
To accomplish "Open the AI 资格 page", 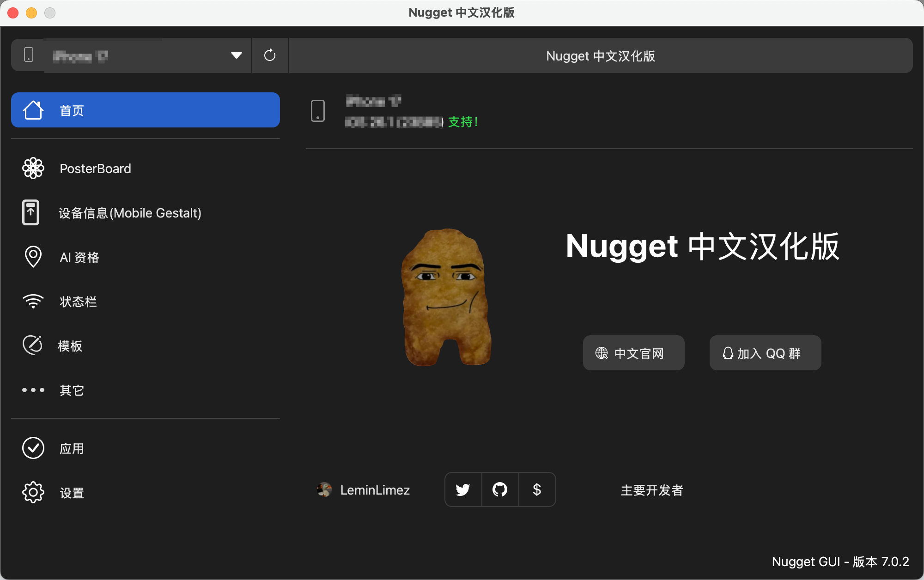I will [146, 257].
